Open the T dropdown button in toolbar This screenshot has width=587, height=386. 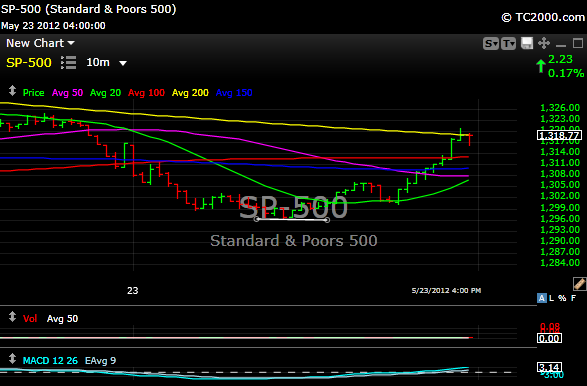click(x=508, y=44)
